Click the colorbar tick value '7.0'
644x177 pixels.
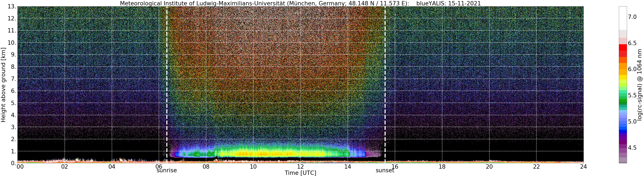[x=632, y=17]
